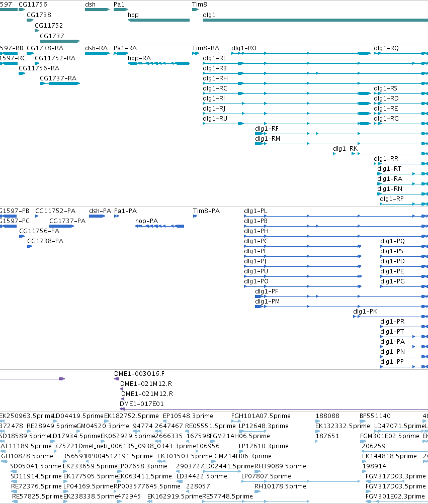428x504 pixels.
Task: Click the dlg1-PT protein label
Action: pyautogui.click(x=392, y=332)
